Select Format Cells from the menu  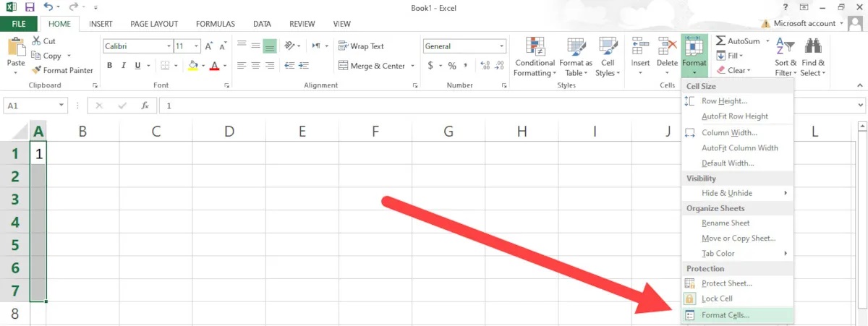[726, 315]
